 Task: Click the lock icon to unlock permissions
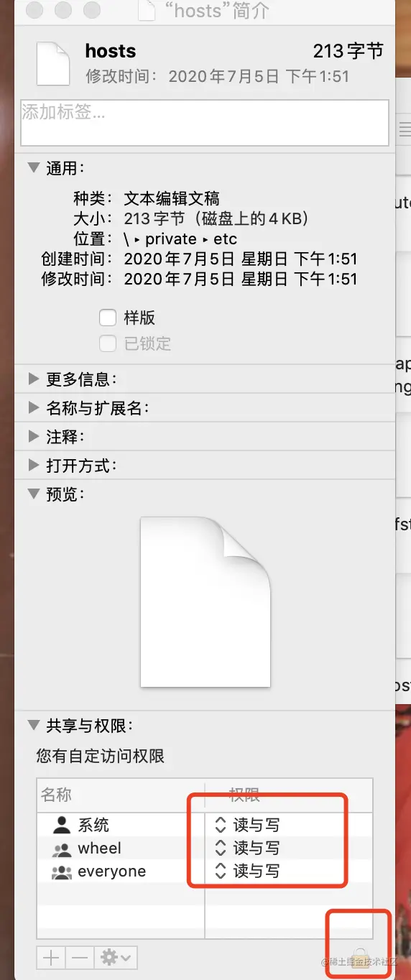pos(361,956)
